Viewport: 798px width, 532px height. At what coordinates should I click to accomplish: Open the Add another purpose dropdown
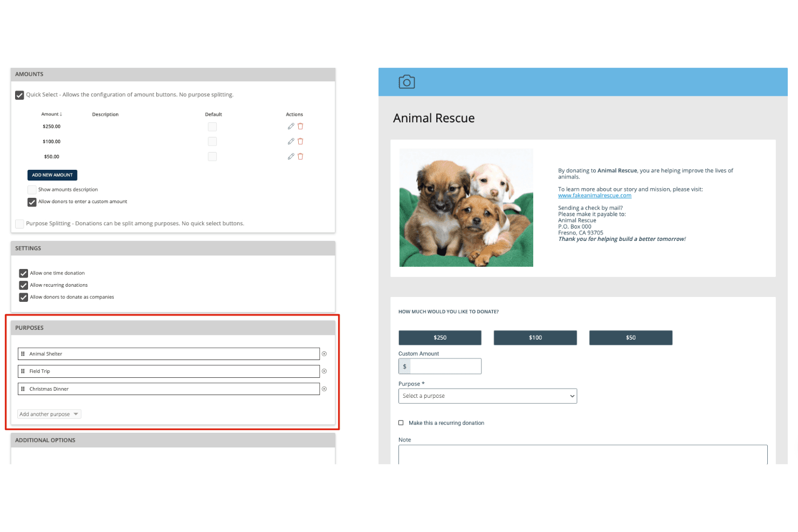(x=49, y=414)
